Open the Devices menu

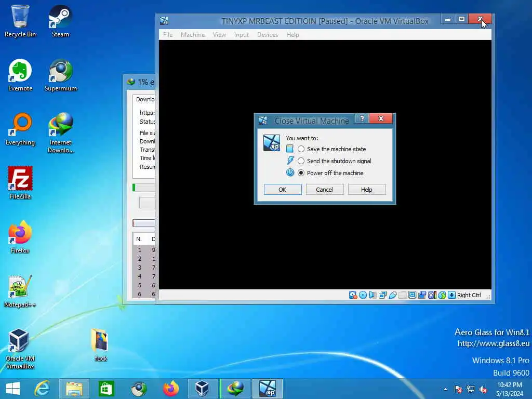[x=268, y=35]
